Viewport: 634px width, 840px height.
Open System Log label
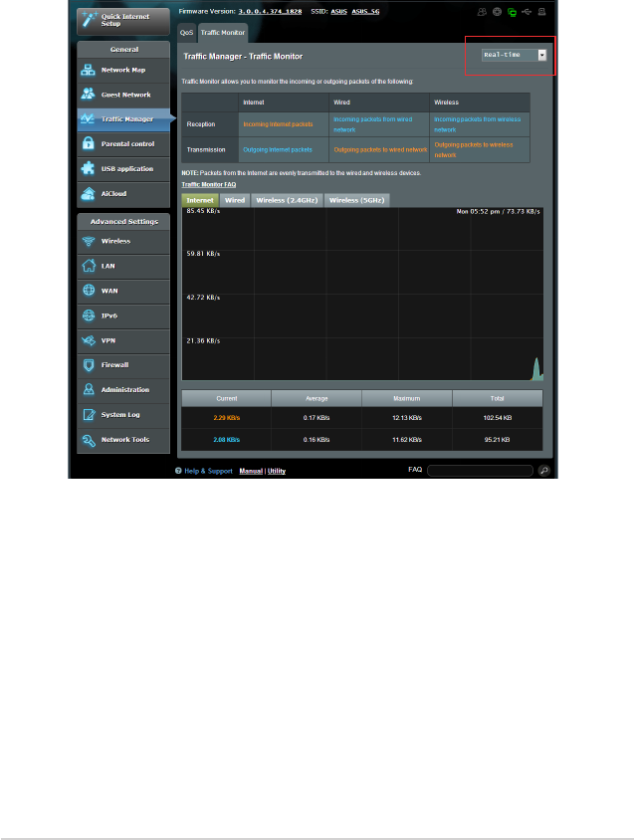point(120,415)
